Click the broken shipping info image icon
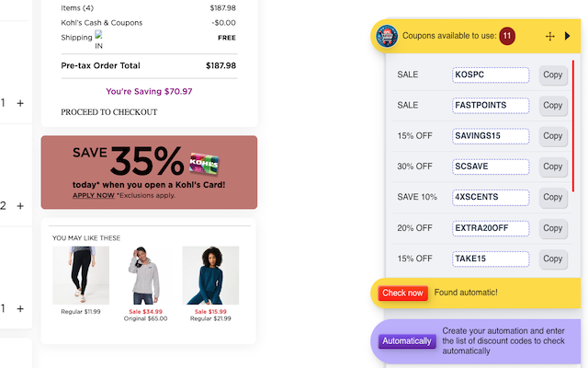 point(98,35)
